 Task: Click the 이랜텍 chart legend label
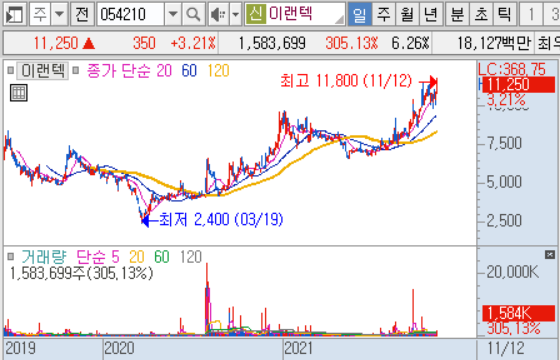pos(42,71)
